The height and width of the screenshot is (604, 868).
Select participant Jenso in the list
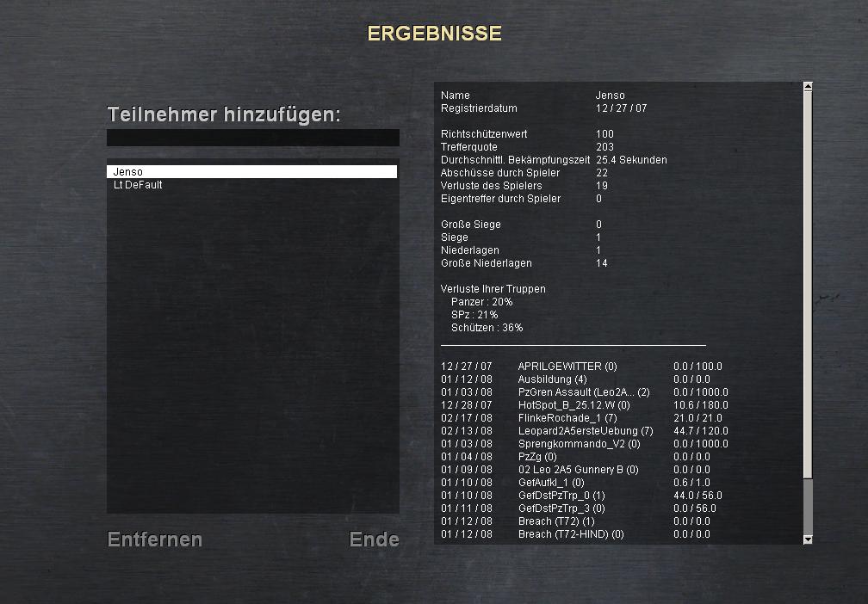coord(251,172)
